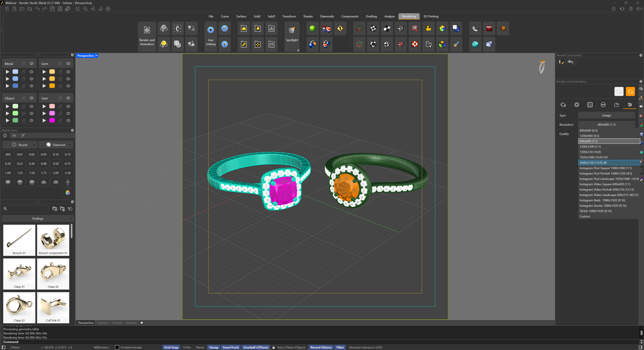This screenshot has width=644, height=350.
Task: Choose the 2.50 carat gem size
Action: [67, 173]
